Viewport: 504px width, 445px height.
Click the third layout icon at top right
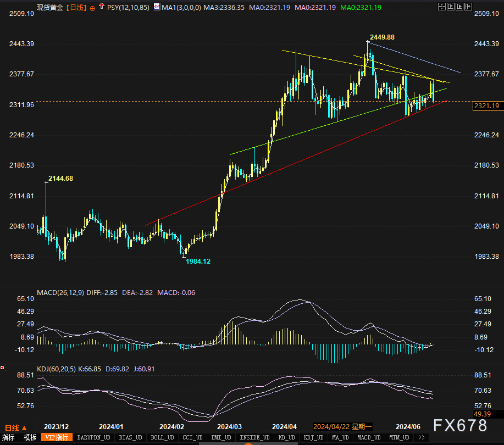(459, 7)
